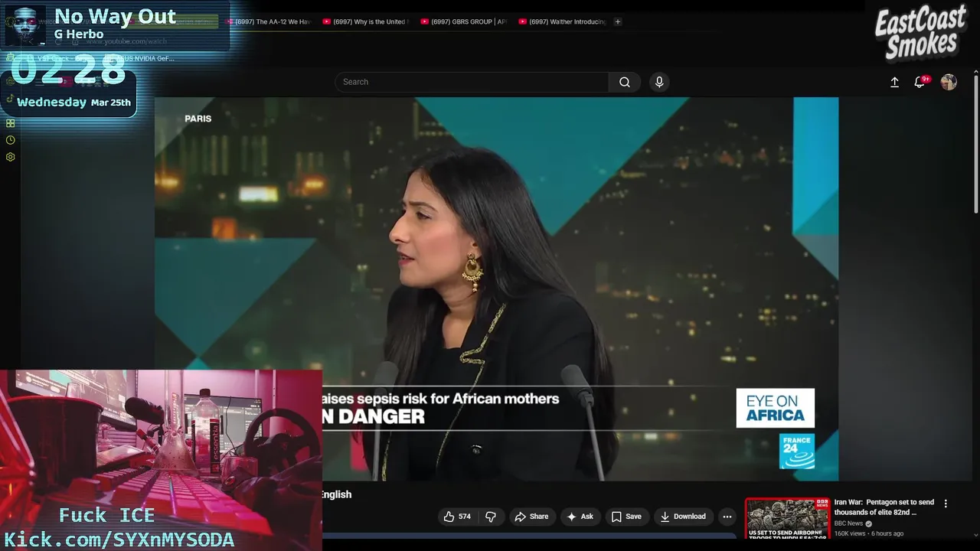Switch to Walther Introducing tab
This screenshot has width=980, height=551.
coord(561,21)
